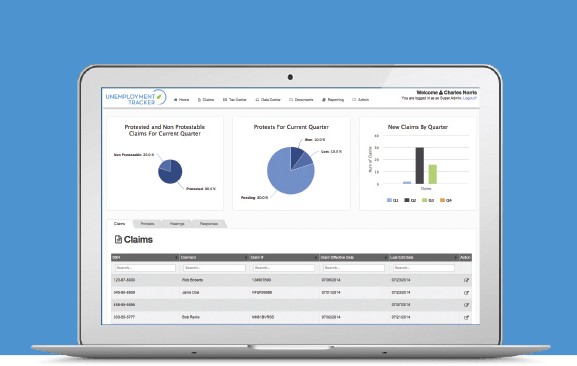Toggle Q3 series in chart legend
Viewport: 577px width, 366px height.
pos(425,200)
